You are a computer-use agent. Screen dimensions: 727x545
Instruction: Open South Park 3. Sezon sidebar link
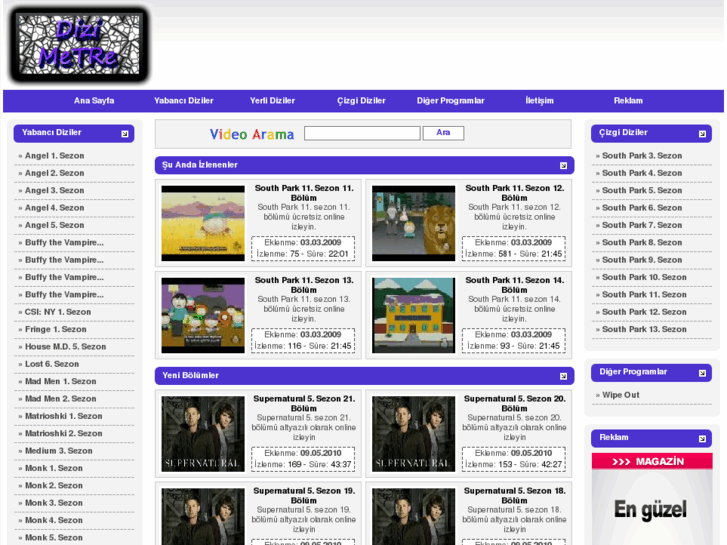(642, 156)
